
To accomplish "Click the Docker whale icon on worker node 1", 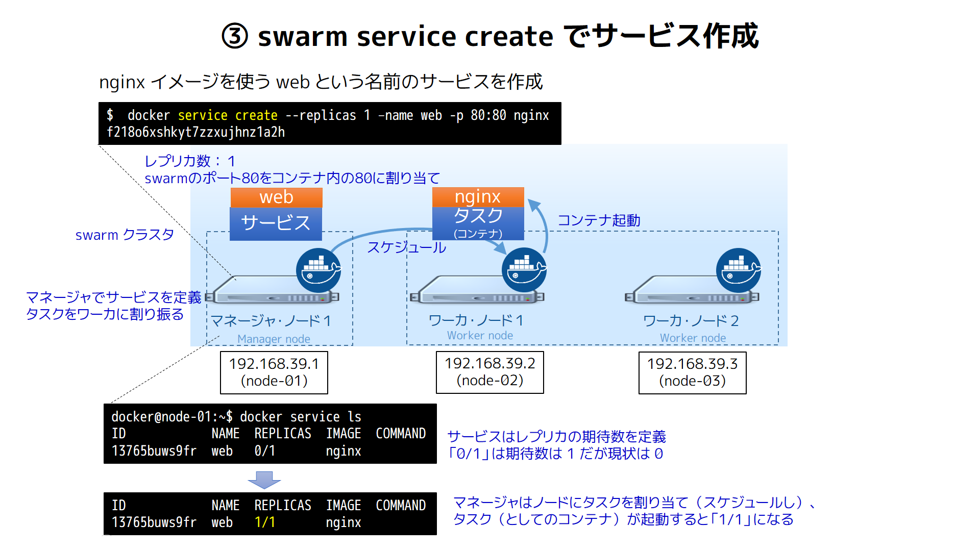I will tap(524, 270).
